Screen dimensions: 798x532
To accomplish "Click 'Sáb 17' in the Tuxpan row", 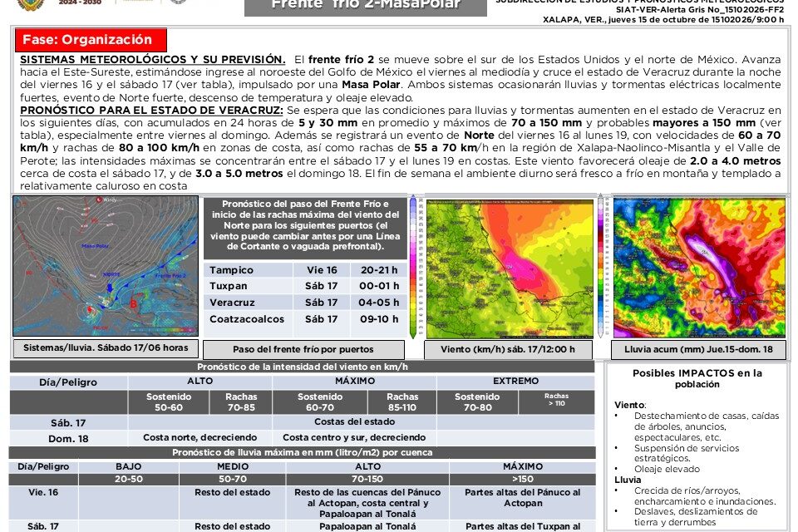I will pyautogui.click(x=322, y=286).
